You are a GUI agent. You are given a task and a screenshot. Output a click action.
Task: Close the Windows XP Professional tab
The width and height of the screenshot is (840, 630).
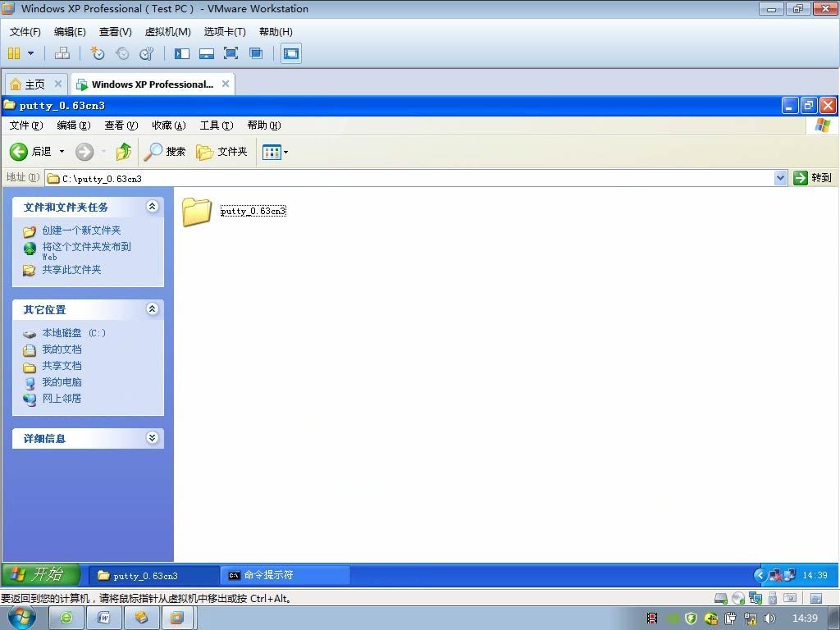click(x=226, y=84)
